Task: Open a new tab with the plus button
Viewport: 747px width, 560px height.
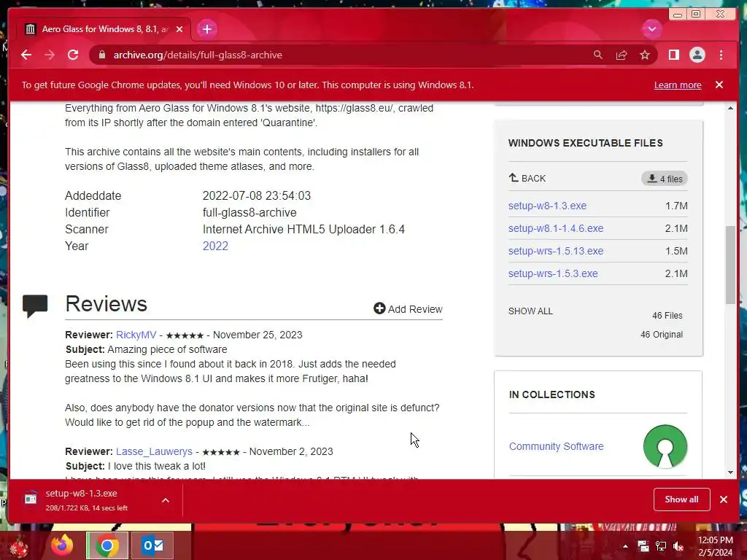Action: pyautogui.click(x=206, y=29)
